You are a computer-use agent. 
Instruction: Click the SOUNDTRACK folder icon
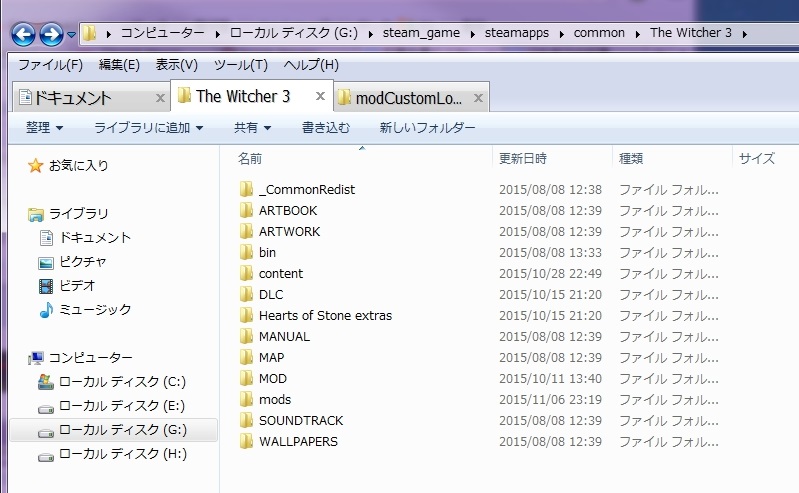[x=246, y=420]
